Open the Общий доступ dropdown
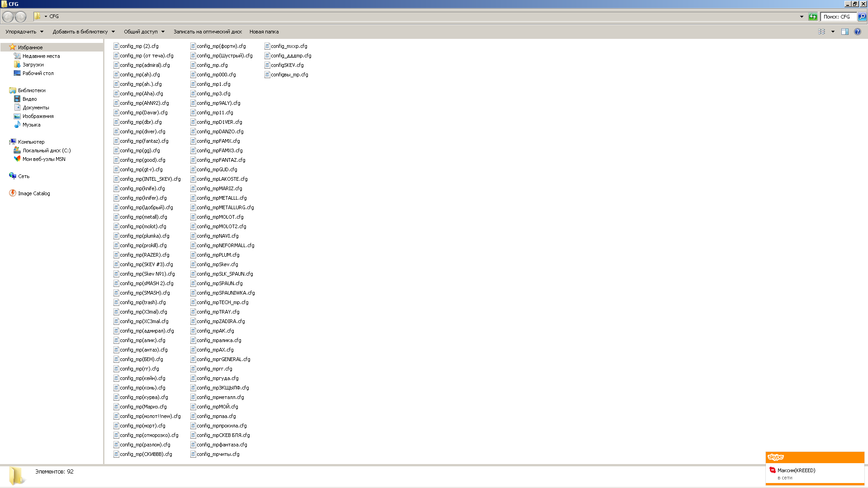 coord(144,32)
